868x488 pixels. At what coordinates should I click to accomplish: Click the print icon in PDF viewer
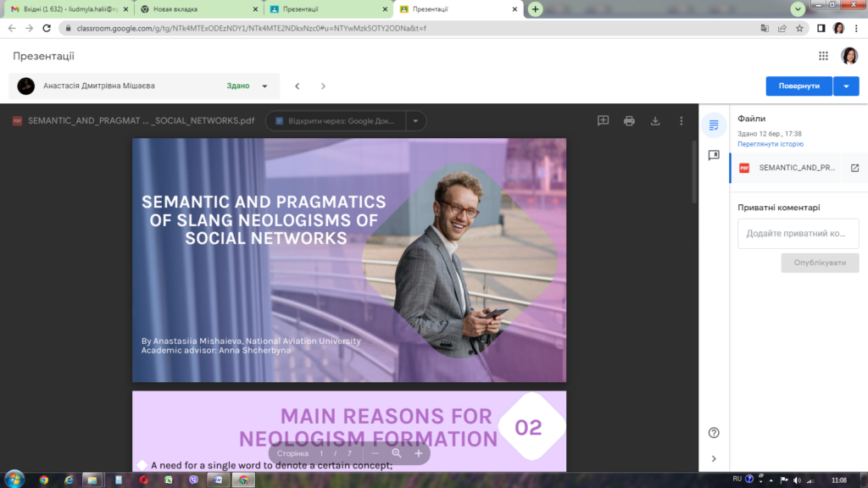[x=629, y=121]
